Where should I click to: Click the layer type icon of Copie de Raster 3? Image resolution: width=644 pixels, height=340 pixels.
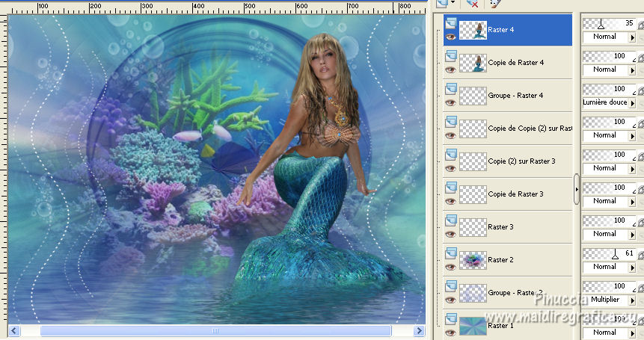450,187
